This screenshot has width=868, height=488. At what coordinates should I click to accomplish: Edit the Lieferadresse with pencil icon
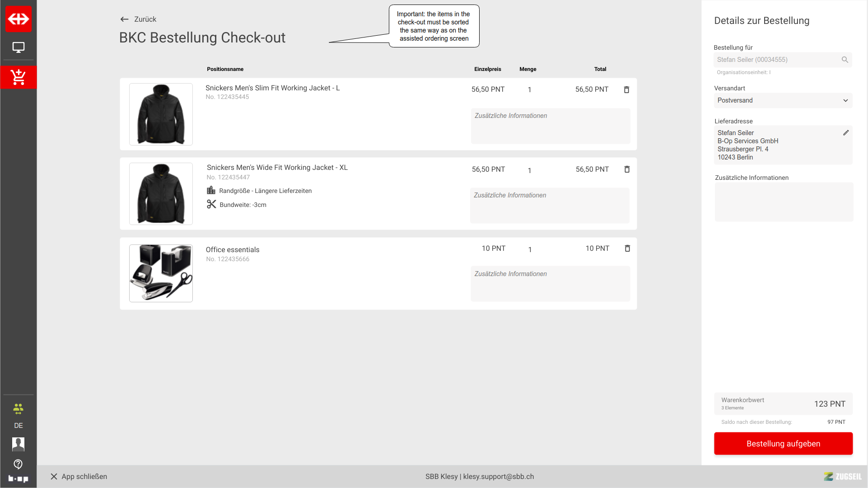pyautogui.click(x=846, y=133)
